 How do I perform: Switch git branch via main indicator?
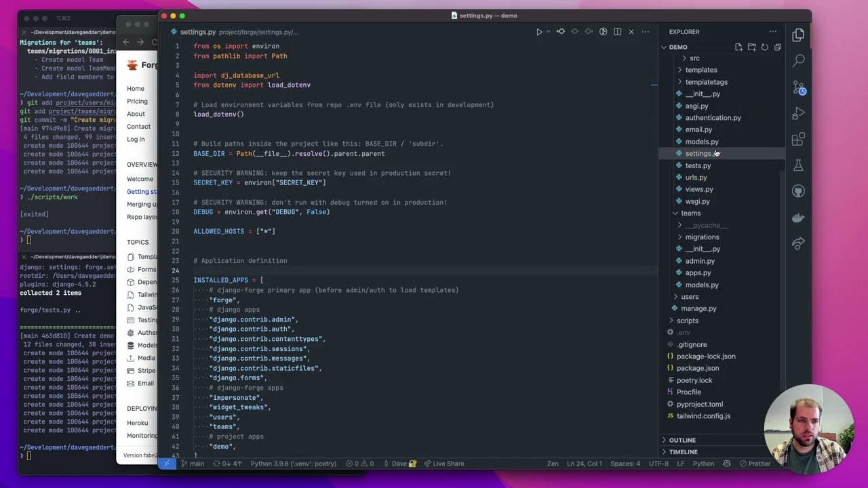[193, 464]
